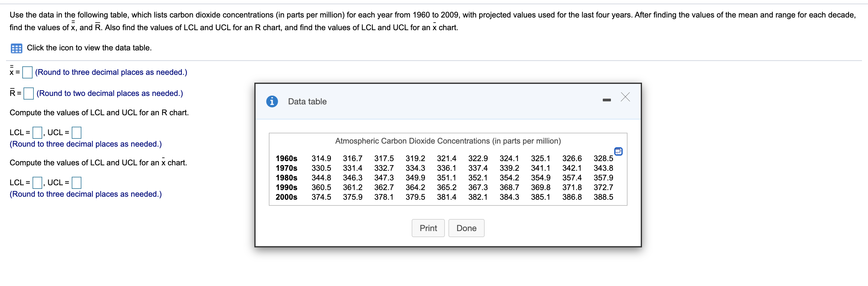The height and width of the screenshot is (286, 868).
Task: Select the 1960s row label
Action: point(286,158)
